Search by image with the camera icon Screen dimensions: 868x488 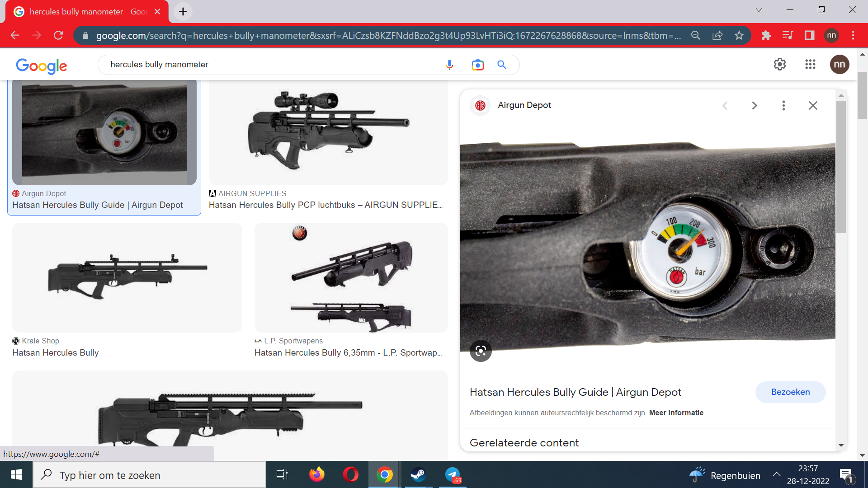tap(478, 65)
